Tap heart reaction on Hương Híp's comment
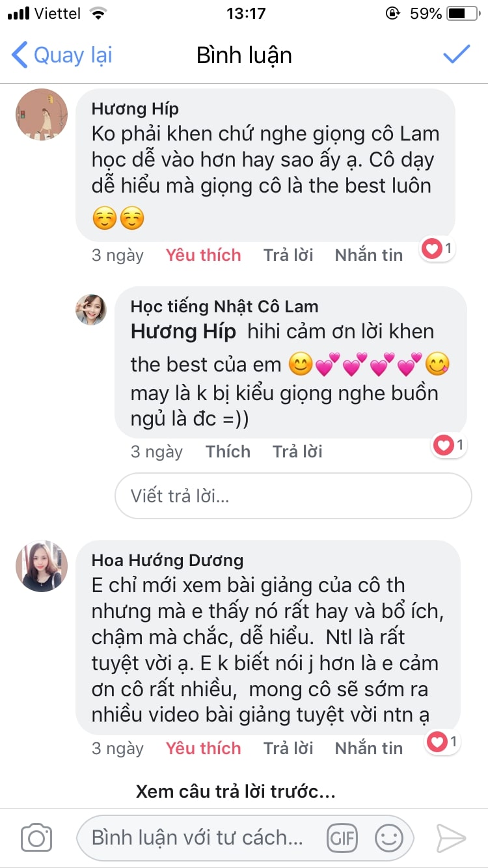488x868 pixels. (x=437, y=248)
